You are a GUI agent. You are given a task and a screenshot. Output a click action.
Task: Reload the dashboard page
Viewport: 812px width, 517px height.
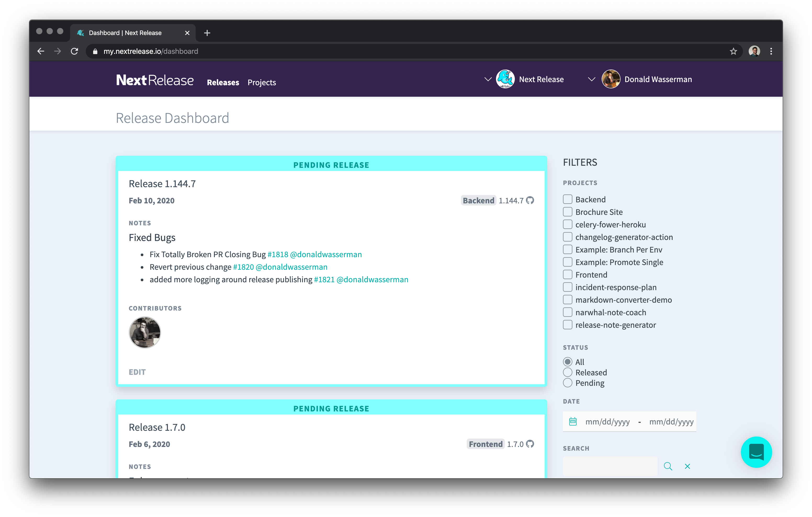[x=75, y=51]
